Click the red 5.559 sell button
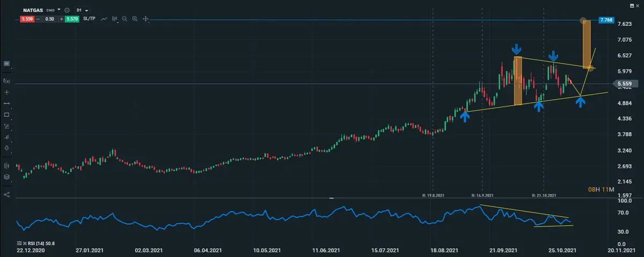 (x=26, y=19)
